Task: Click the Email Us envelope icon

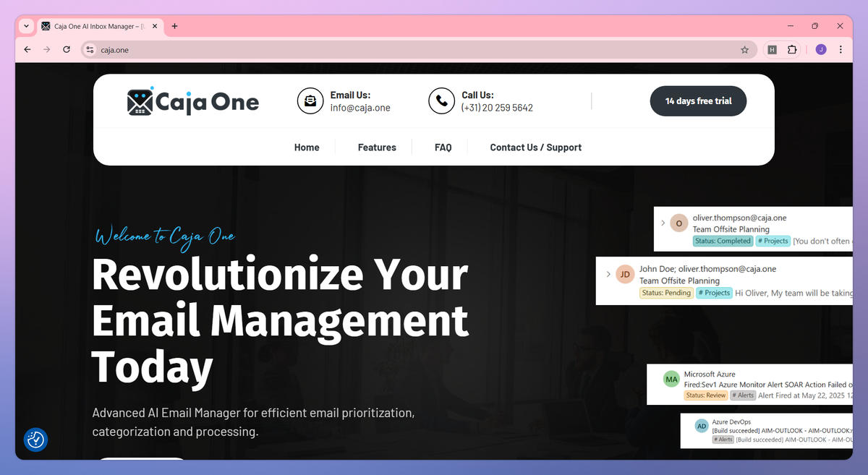Action: (x=310, y=101)
